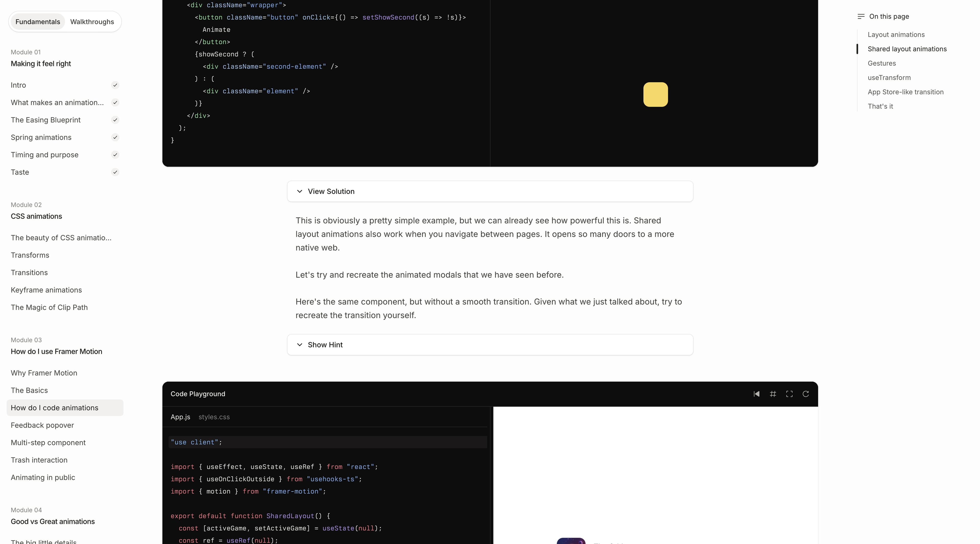
Task: Reload the Code Playground preview
Action: [x=805, y=394]
